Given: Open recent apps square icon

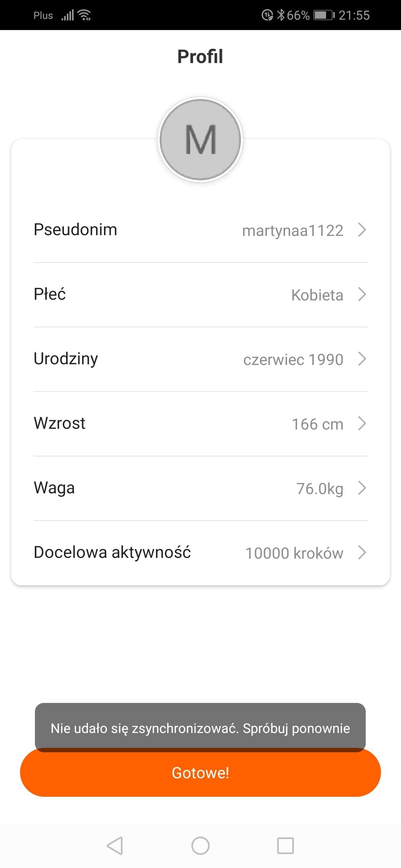Looking at the screenshot, I should pyautogui.click(x=286, y=846).
